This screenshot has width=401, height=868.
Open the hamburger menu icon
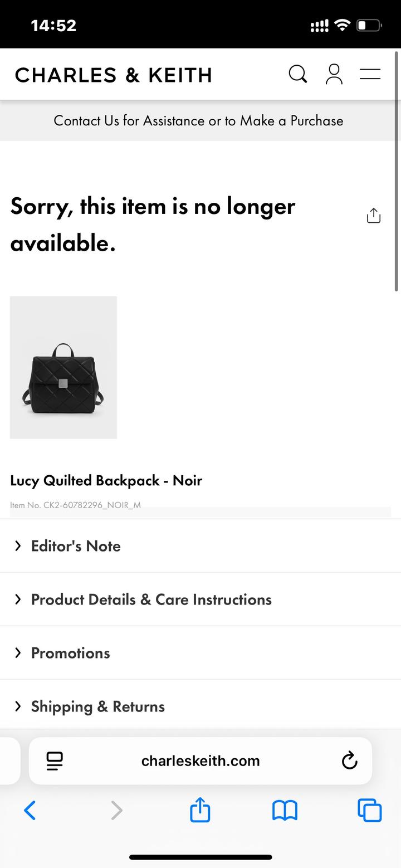[370, 74]
